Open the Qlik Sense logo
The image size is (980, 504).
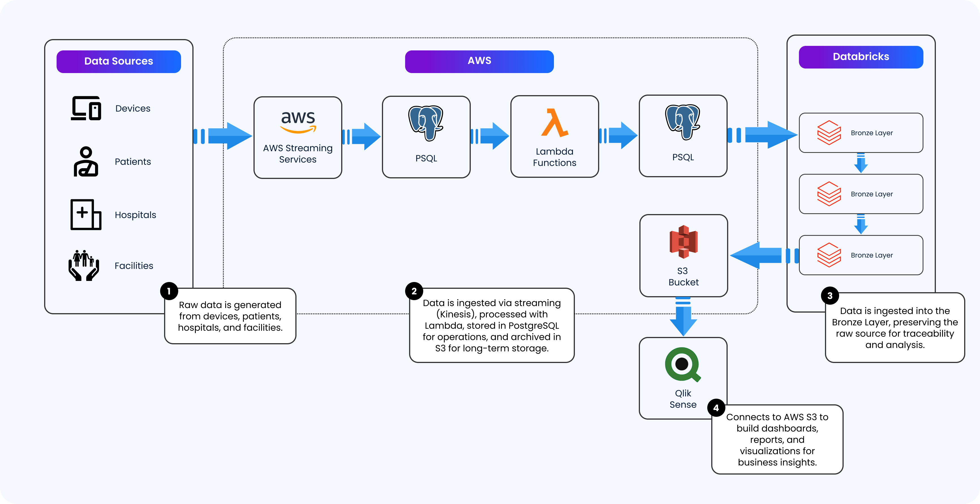tap(682, 365)
